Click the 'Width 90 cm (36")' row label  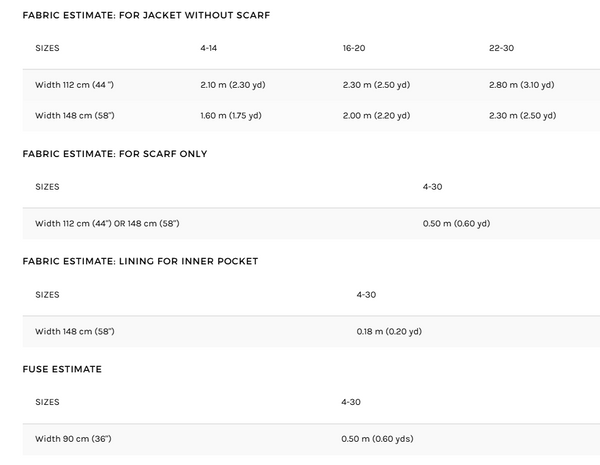point(73,439)
